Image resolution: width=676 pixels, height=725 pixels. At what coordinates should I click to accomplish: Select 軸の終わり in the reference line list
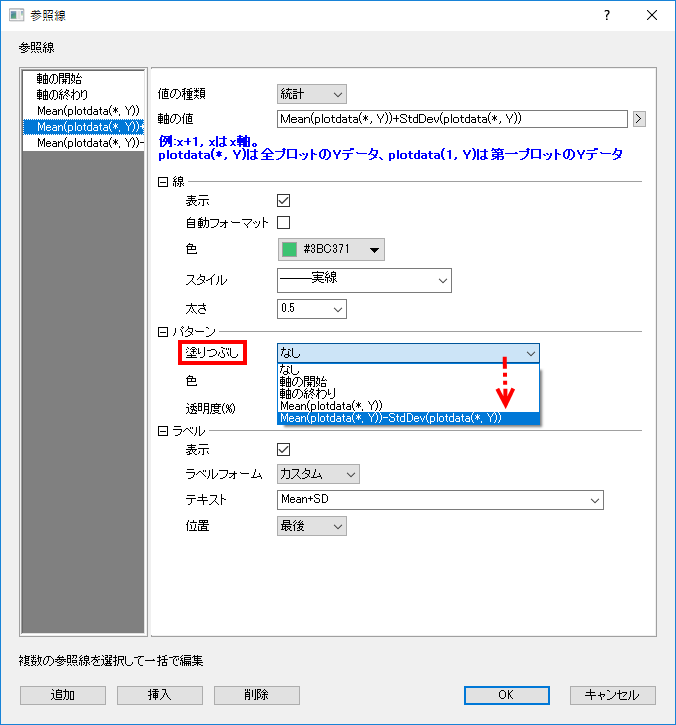click(83, 95)
